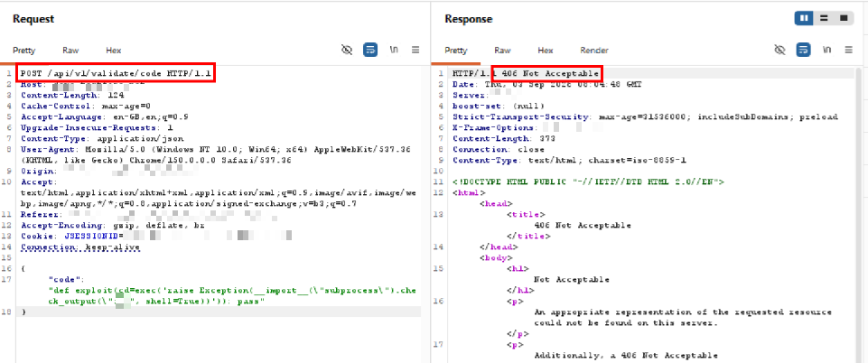Toggle show non-printable \n in Response panel
This screenshot has height=363, width=868.
826,50
